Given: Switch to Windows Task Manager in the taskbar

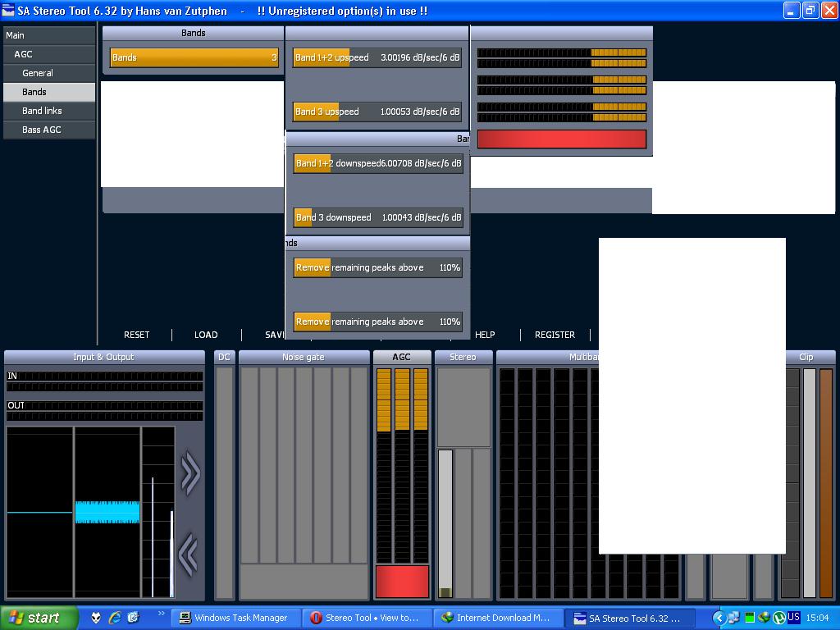Looking at the screenshot, I should tap(237, 618).
